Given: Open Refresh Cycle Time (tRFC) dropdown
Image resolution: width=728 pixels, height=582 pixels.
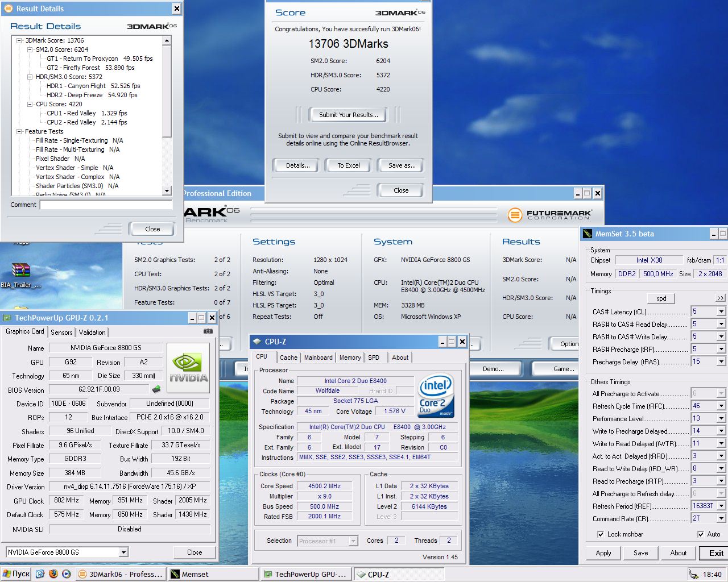Looking at the screenshot, I should pyautogui.click(x=721, y=406).
